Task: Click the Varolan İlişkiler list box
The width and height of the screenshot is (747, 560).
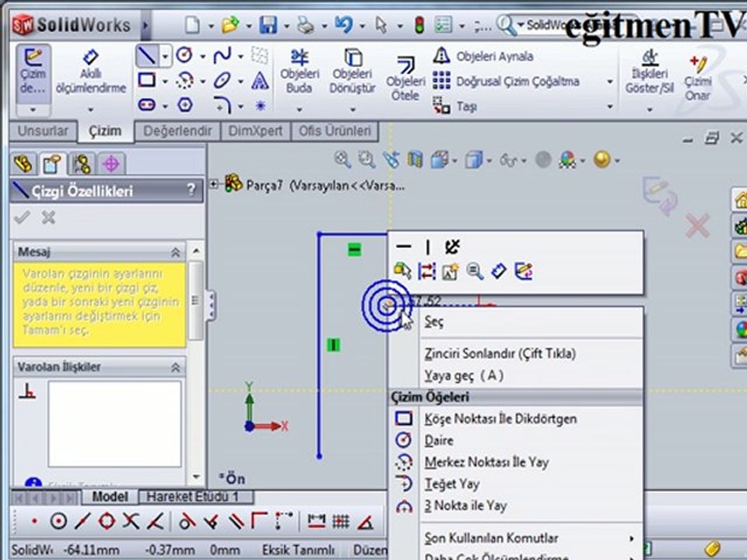Action: [x=114, y=424]
